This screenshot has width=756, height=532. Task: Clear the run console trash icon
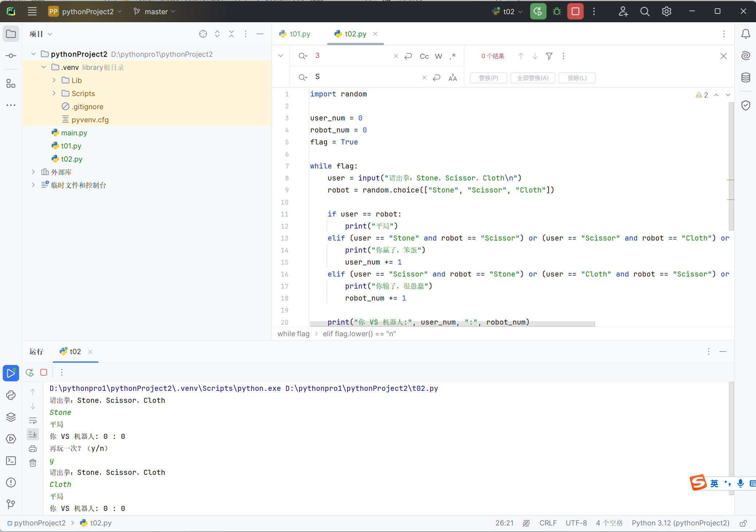(x=33, y=463)
